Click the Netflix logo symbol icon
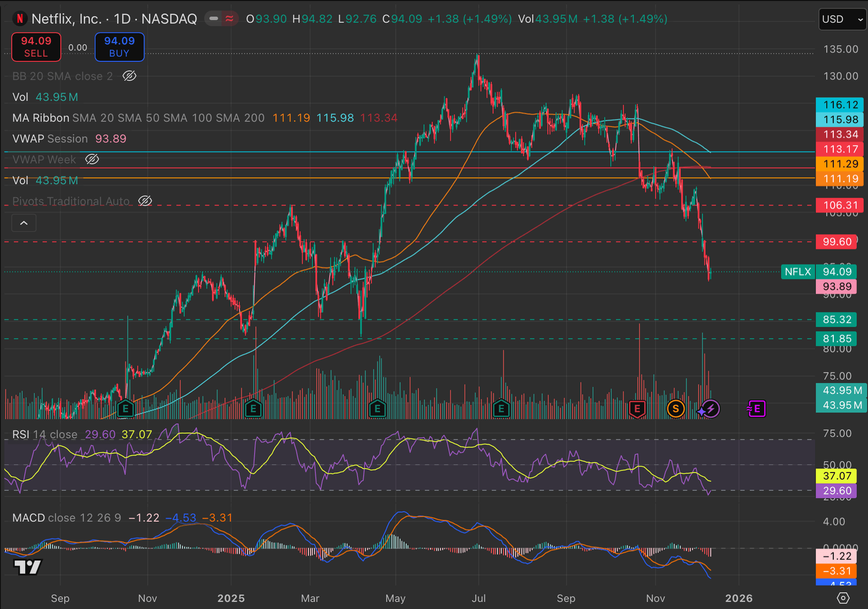 [x=20, y=19]
